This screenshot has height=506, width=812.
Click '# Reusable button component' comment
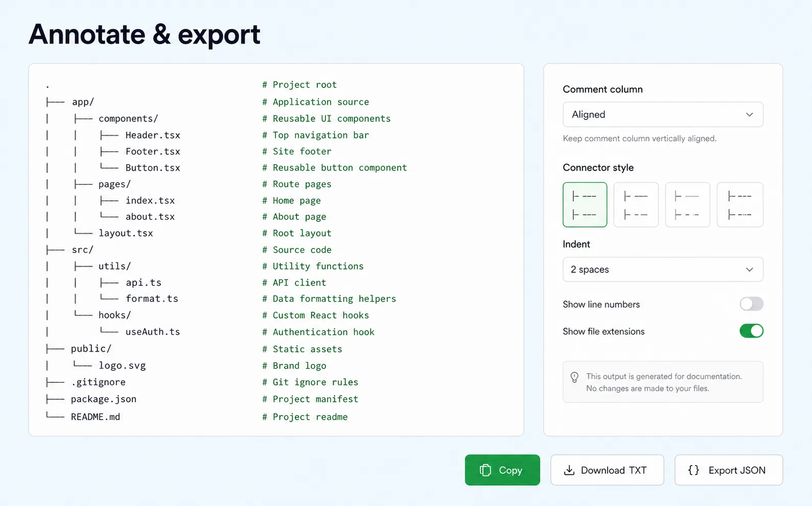tap(334, 168)
